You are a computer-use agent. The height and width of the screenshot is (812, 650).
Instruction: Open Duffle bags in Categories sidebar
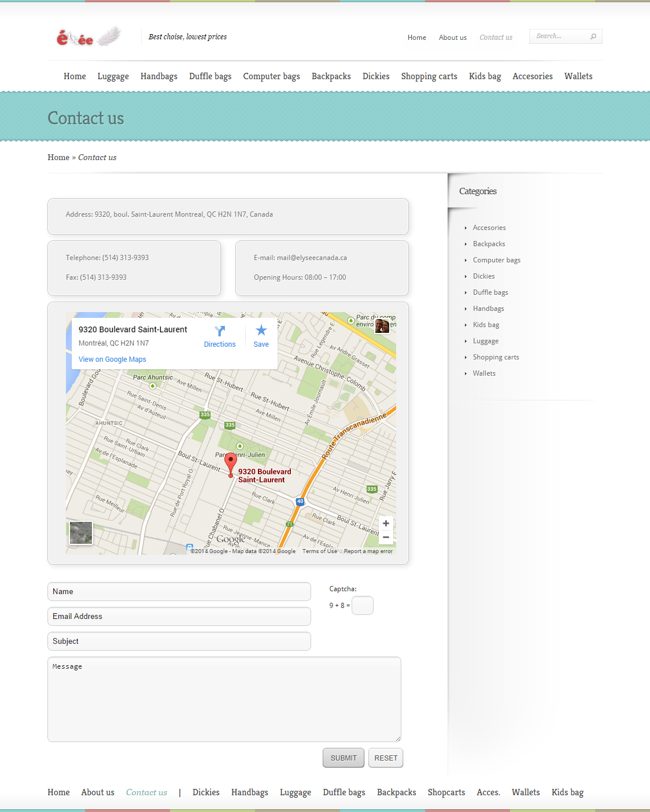coord(490,292)
